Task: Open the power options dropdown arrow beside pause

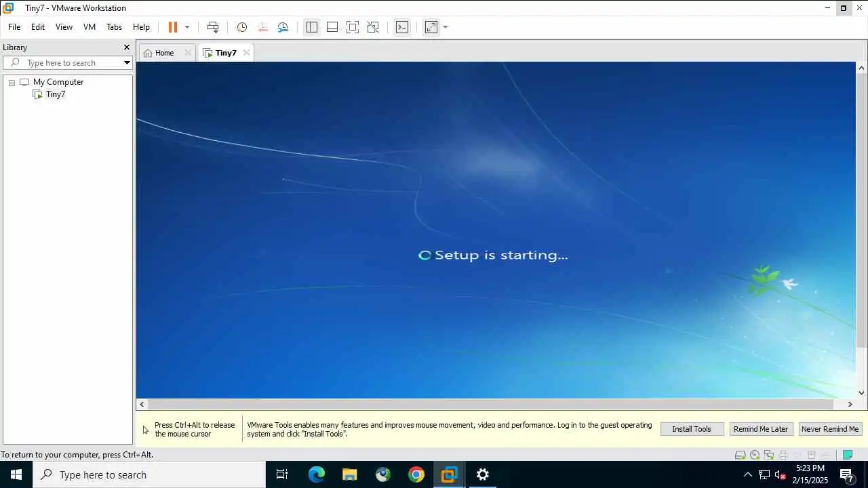Action: pyautogui.click(x=187, y=27)
